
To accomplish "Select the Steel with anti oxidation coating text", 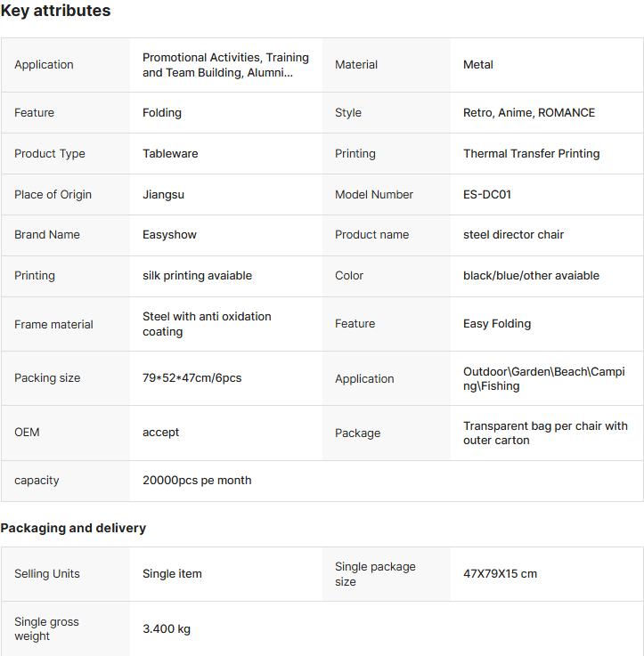I will (207, 324).
